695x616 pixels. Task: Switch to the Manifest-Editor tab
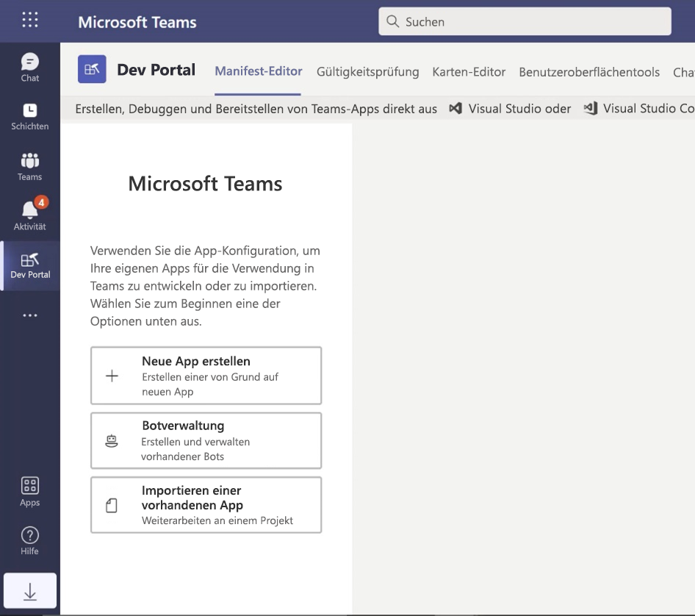point(257,72)
